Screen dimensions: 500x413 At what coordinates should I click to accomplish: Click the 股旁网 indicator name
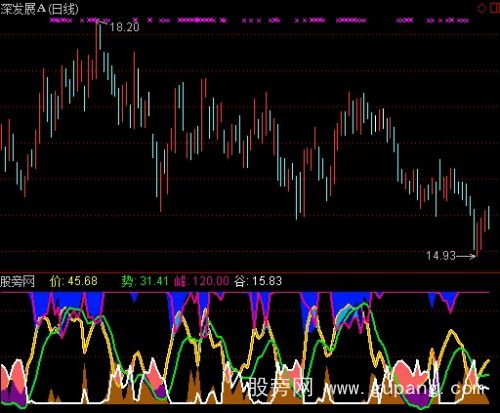coord(17,281)
